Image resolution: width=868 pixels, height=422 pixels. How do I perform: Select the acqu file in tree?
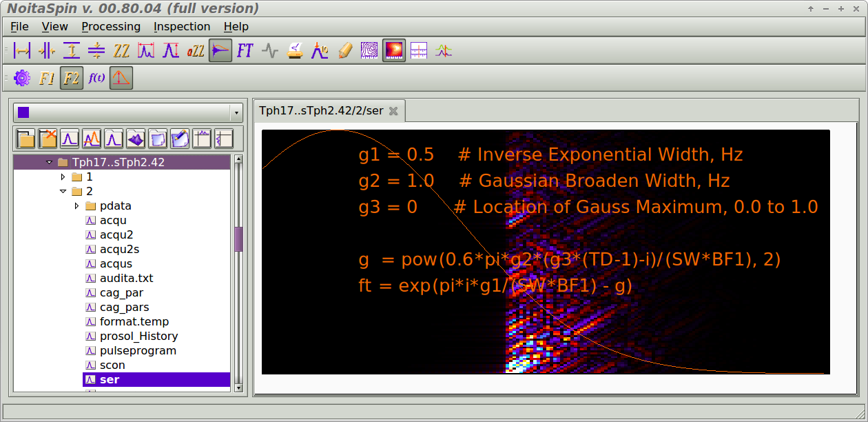[113, 221]
